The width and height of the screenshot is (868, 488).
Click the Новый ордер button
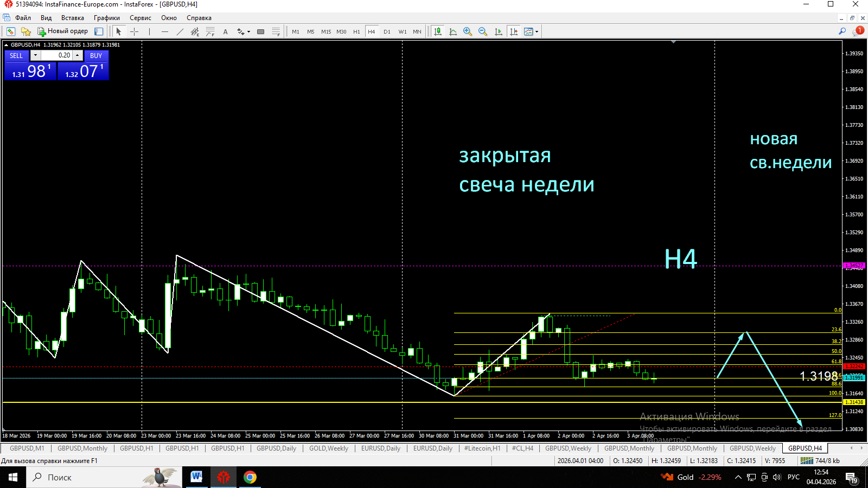pos(62,31)
